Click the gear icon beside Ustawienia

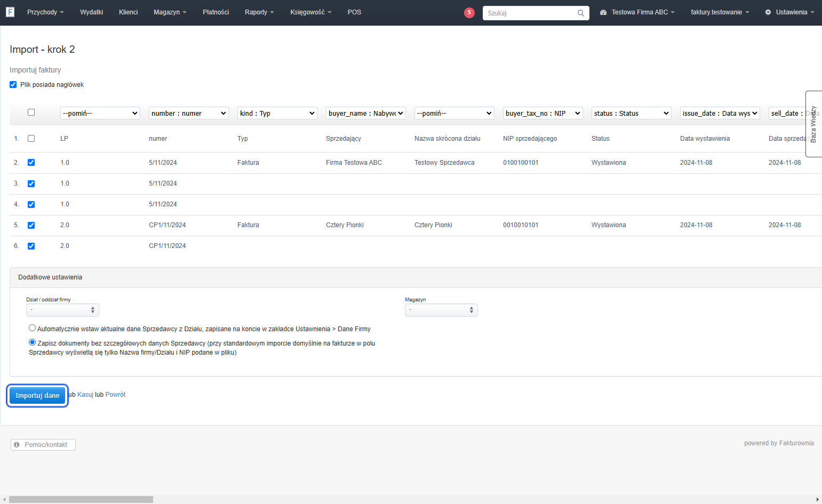click(768, 12)
